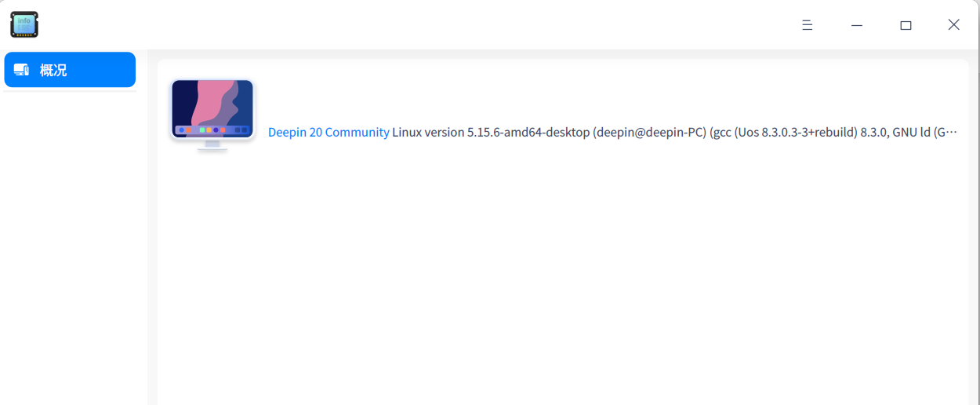980x405 pixels.
Task: Close the device manager window
Action: pos(953,25)
